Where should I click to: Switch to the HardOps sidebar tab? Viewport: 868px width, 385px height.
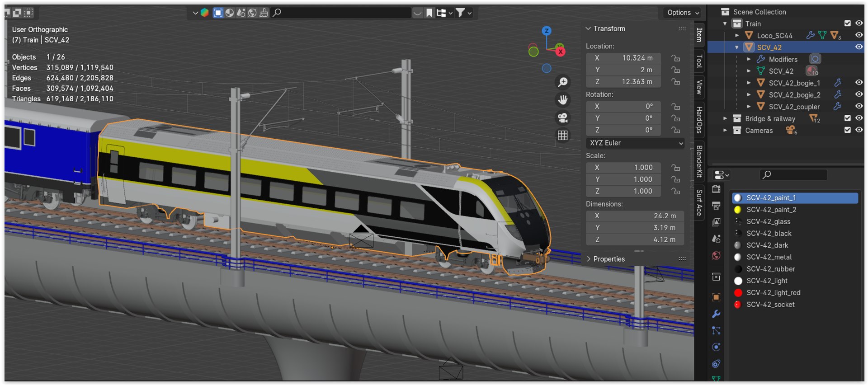pyautogui.click(x=699, y=120)
